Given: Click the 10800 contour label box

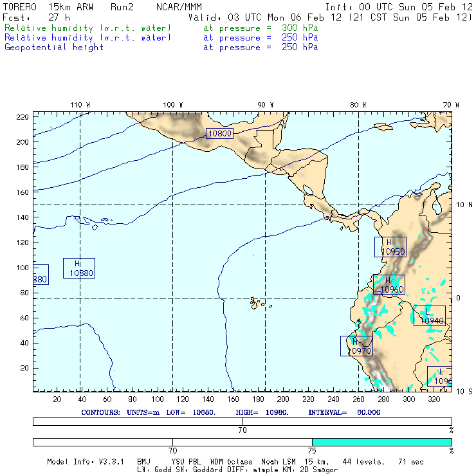Looking at the screenshot, I should click(x=219, y=133).
